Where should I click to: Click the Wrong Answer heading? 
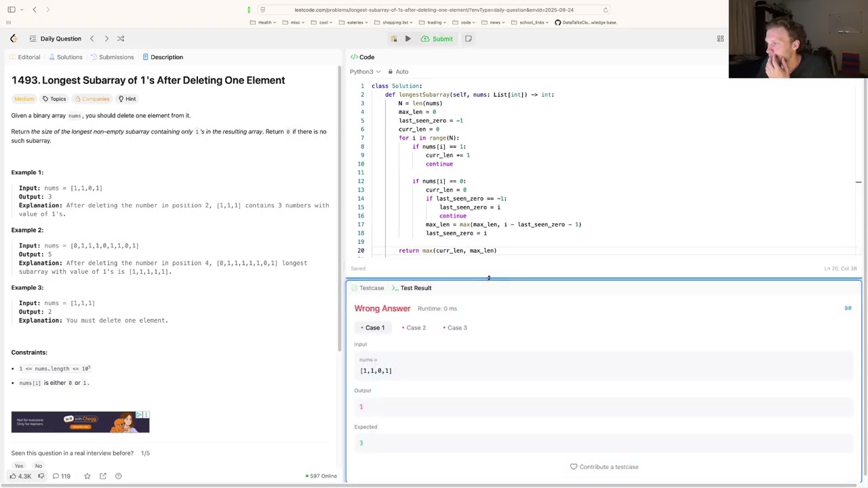point(382,308)
